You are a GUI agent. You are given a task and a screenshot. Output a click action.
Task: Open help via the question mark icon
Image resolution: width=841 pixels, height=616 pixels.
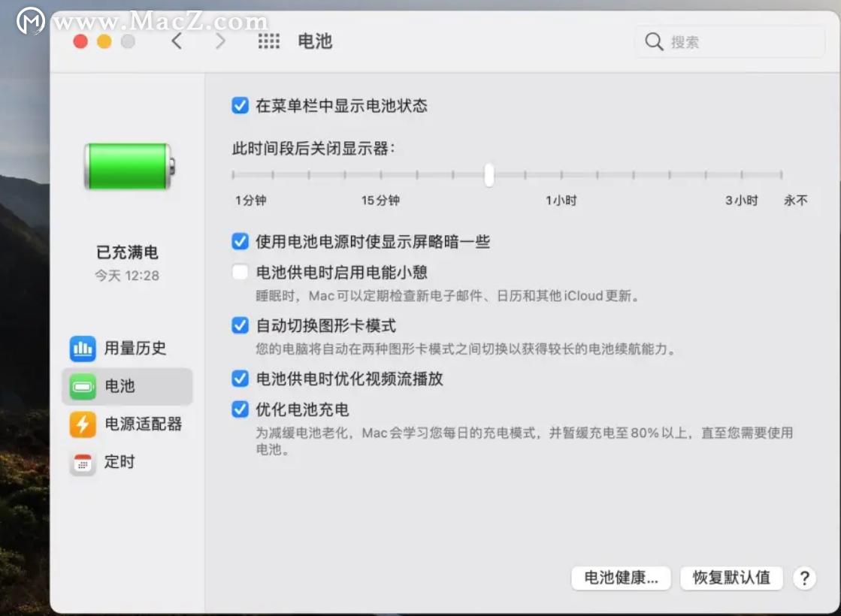click(804, 578)
